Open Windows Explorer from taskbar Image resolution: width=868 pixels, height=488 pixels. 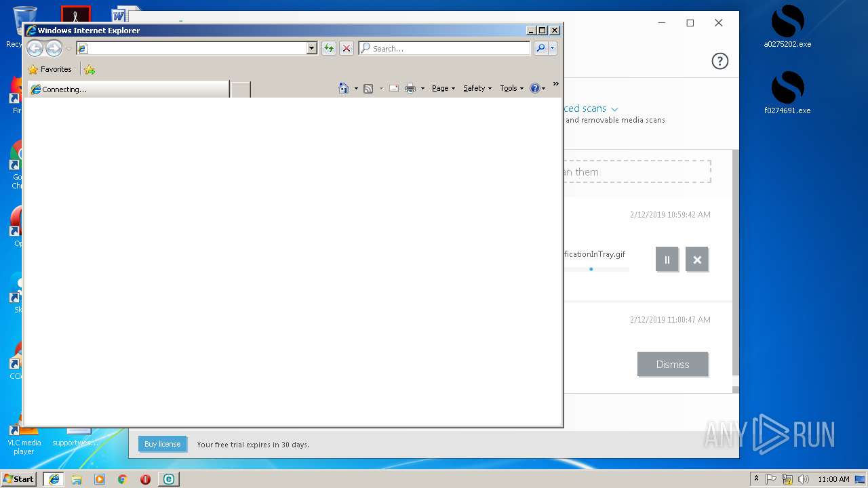(77, 479)
